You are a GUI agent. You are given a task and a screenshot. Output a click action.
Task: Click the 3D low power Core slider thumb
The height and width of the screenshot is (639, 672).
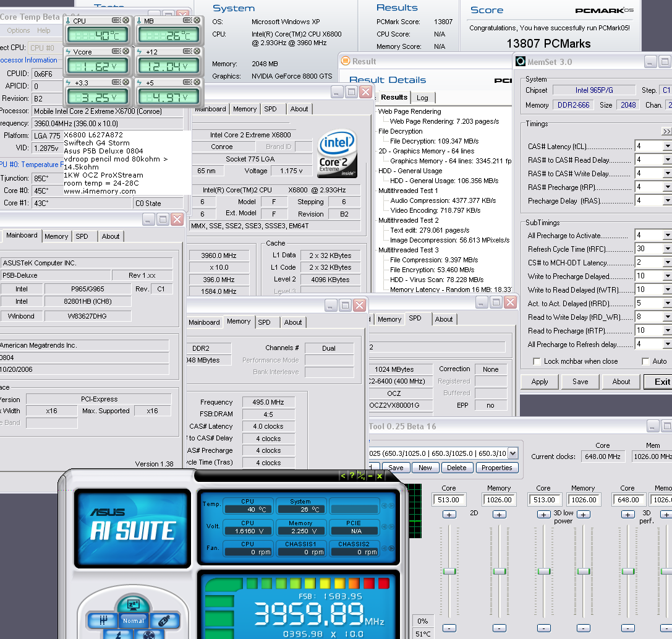544,571
